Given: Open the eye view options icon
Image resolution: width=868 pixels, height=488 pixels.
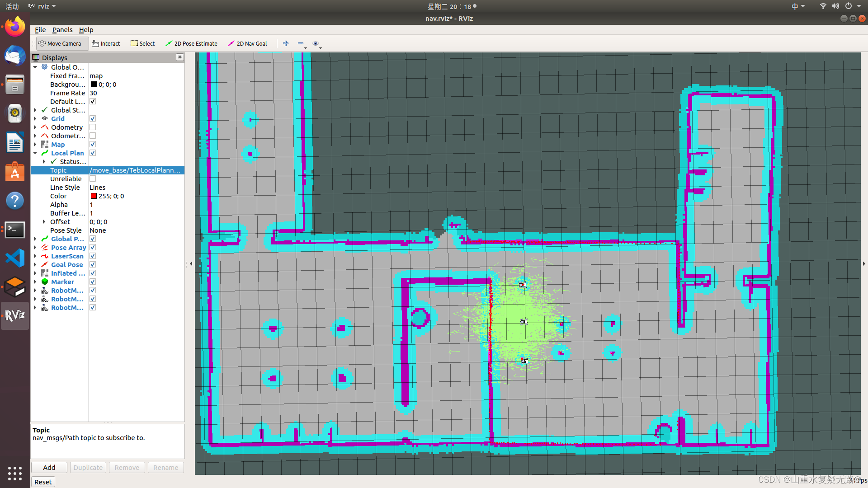Looking at the screenshot, I should coord(316,43).
